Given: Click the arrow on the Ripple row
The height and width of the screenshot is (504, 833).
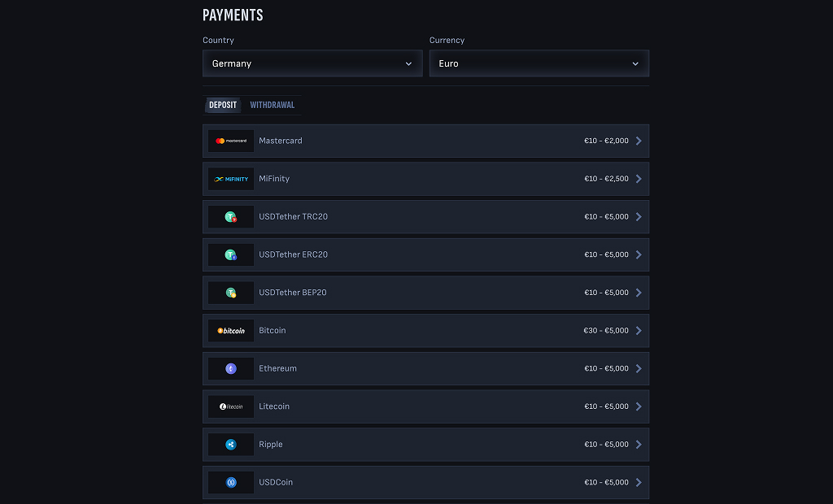Looking at the screenshot, I should pyautogui.click(x=637, y=444).
